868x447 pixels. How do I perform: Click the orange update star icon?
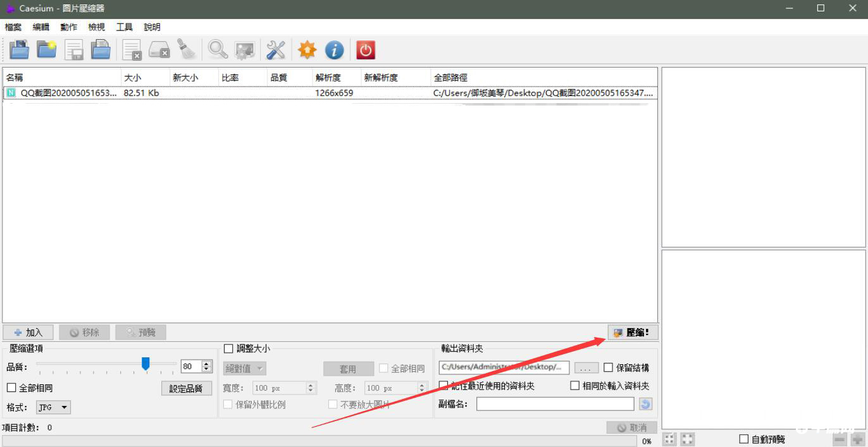(306, 49)
